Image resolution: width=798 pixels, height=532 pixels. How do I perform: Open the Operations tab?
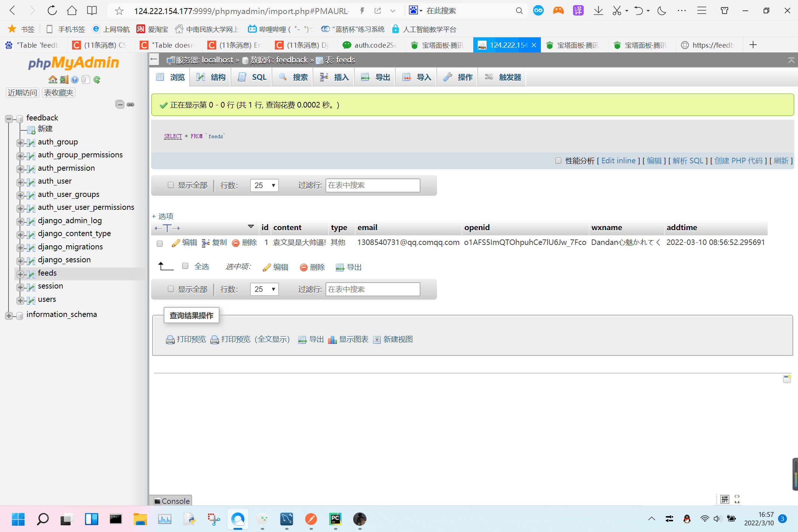click(458, 77)
